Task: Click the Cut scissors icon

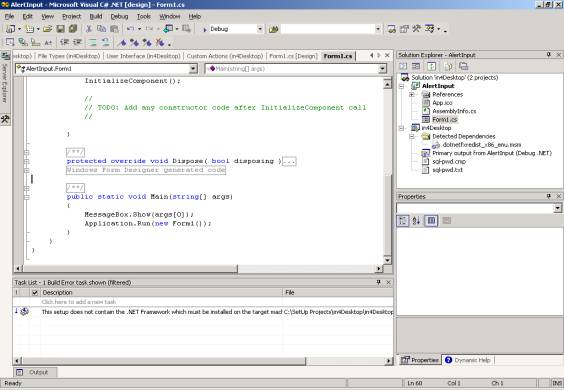Action: [89, 29]
